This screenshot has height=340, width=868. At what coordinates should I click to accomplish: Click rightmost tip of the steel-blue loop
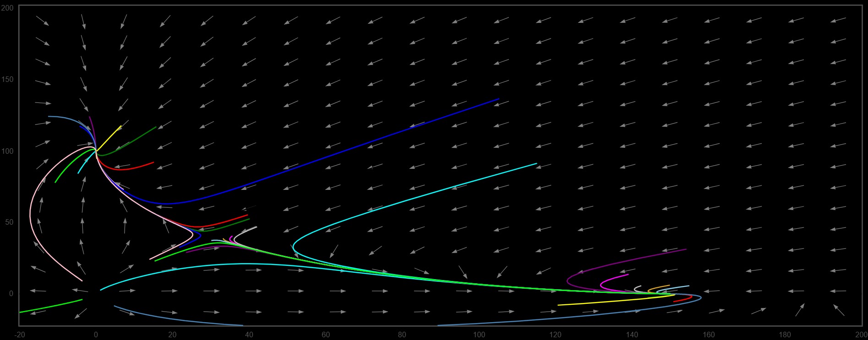click(x=701, y=297)
